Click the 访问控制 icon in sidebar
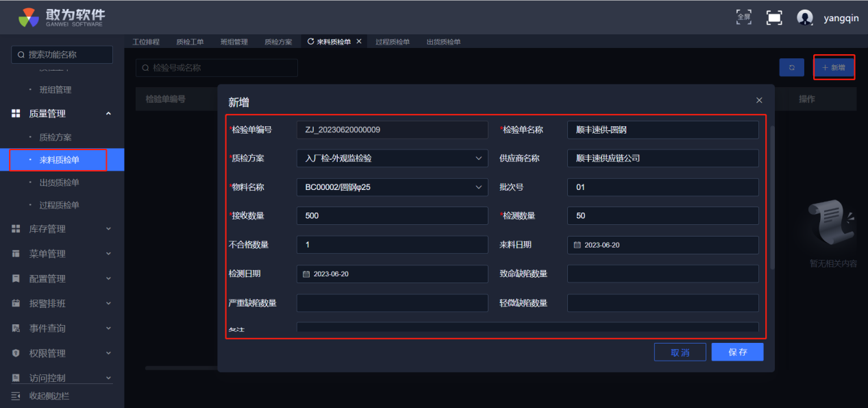868x408 pixels. [x=16, y=378]
